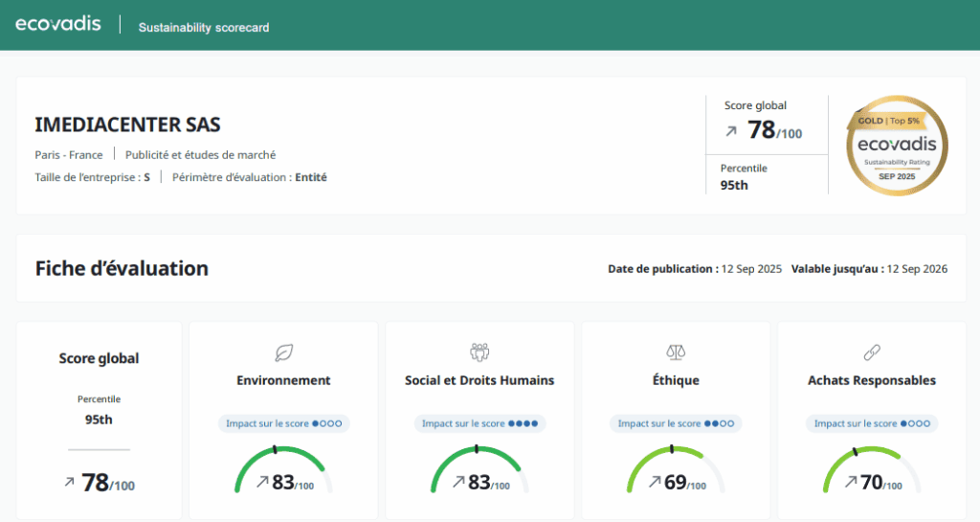Screen dimensions: 980x522
Task: Click Impact sur le score badge under Éthique
Action: pos(676,423)
